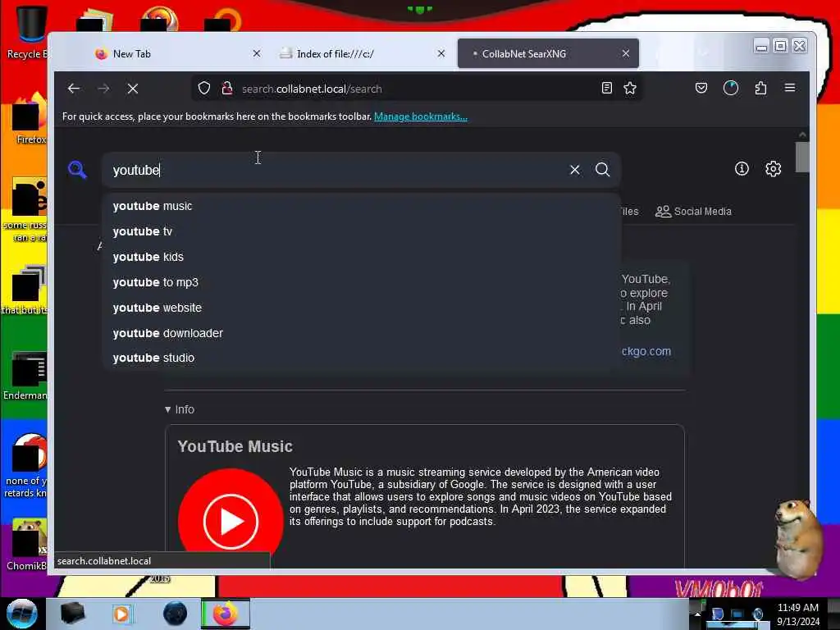Stop page loading with the X button
The image size is (840, 630).
[133, 89]
